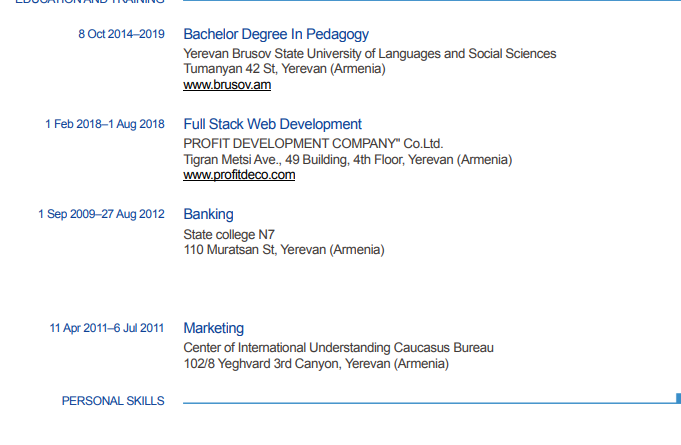The width and height of the screenshot is (681, 445).
Task: Open the www.brusov.am link
Action: coord(227,85)
